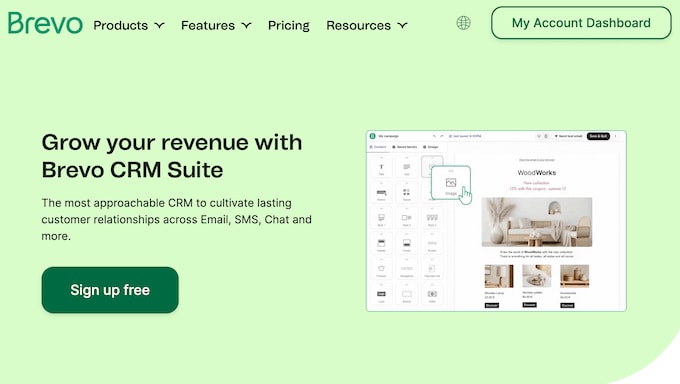Click the Product block icon

[381, 269]
